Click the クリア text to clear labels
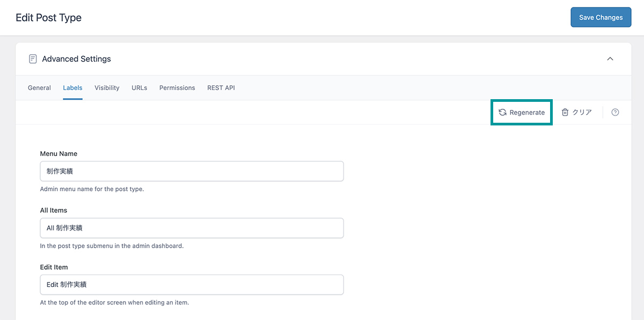Image resolution: width=644 pixels, height=320 pixels. click(582, 113)
